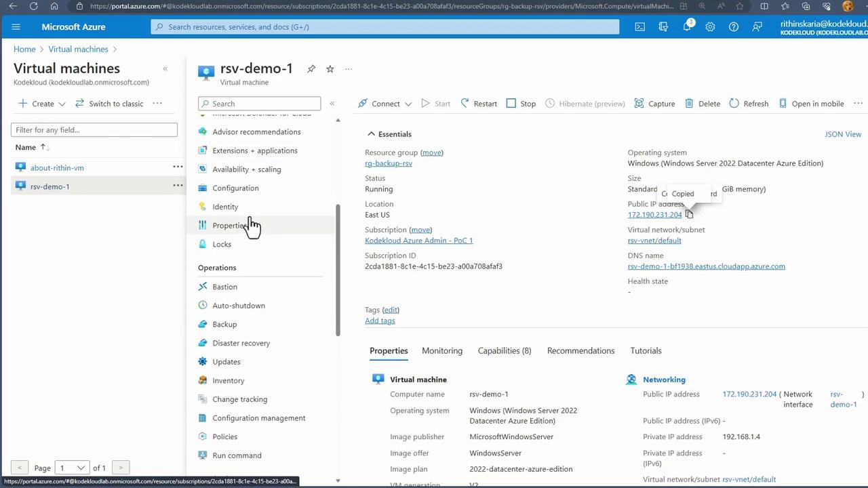The height and width of the screenshot is (488, 868).
Task: Expand the Create dropdown in Virtual machines
Action: tap(62, 104)
